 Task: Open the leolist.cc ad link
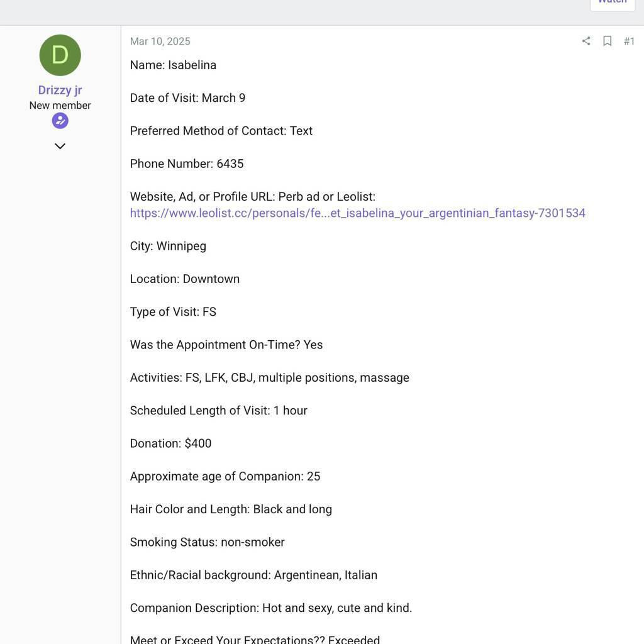point(357,213)
